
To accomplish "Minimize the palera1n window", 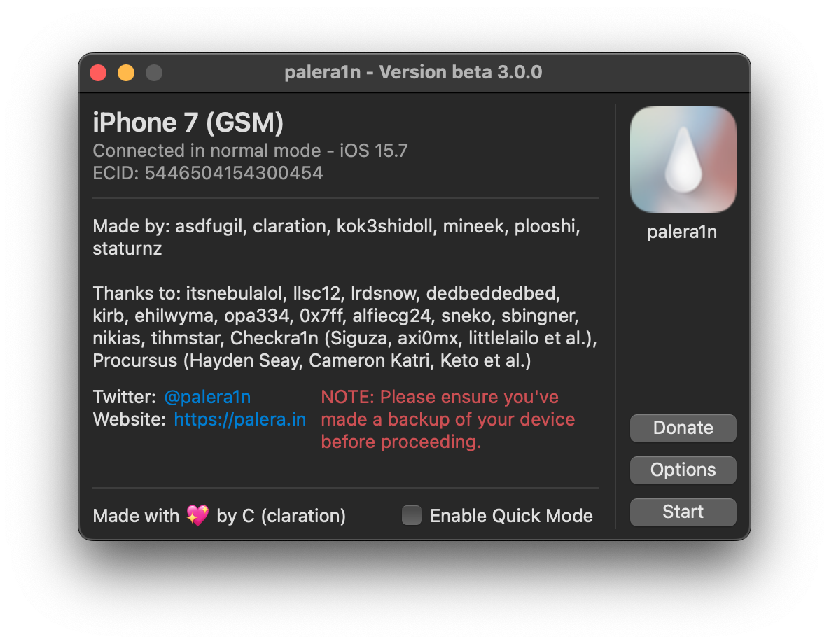I will [x=126, y=72].
